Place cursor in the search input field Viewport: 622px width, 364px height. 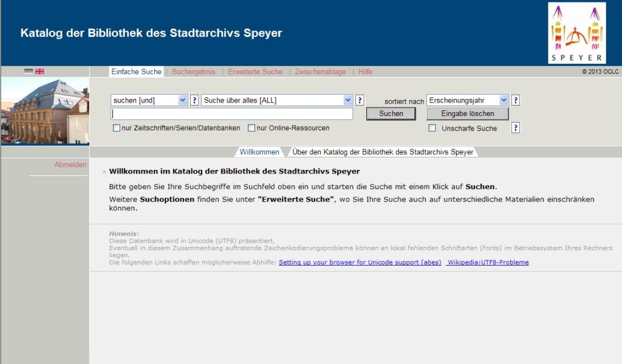tap(233, 114)
